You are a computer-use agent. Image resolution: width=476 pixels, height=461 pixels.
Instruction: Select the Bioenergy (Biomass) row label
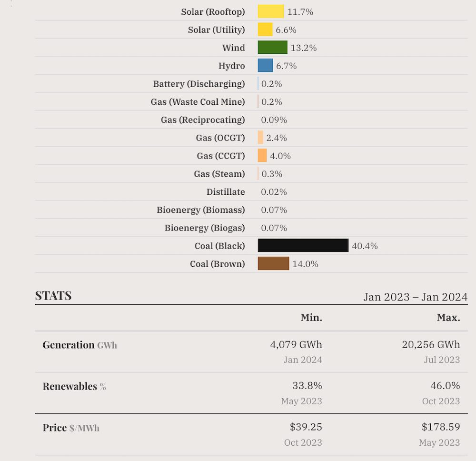201,210
